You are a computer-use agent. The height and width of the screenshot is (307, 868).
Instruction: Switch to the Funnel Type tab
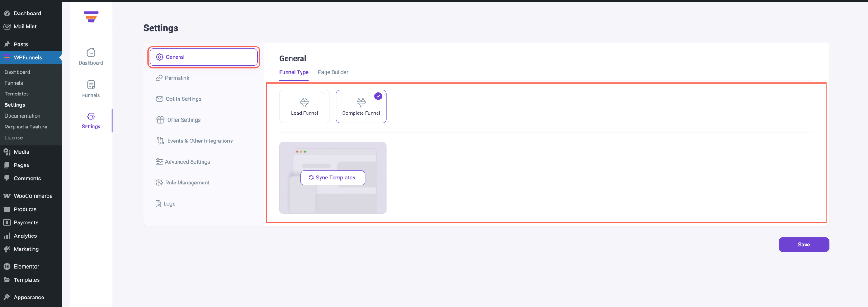click(x=294, y=72)
